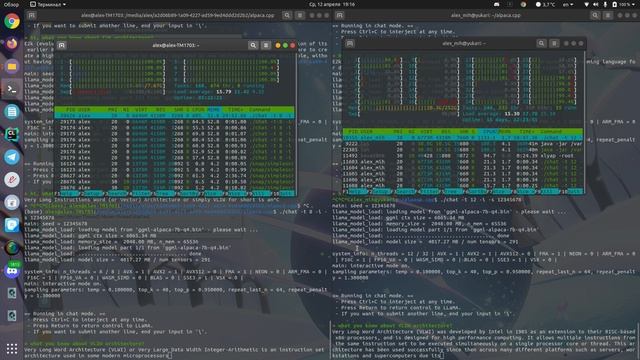Select process row 28627 alex in left htop
The image size is (640, 360).
pos(175,176)
